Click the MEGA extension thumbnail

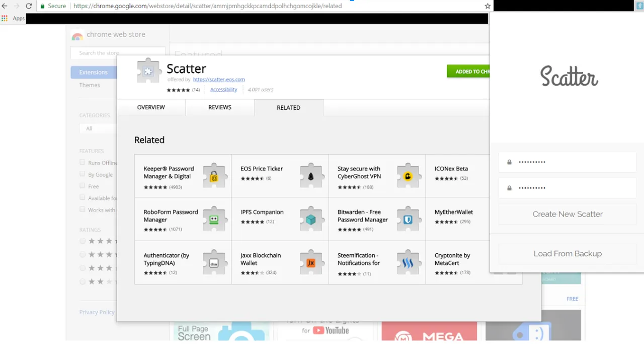(x=429, y=331)
